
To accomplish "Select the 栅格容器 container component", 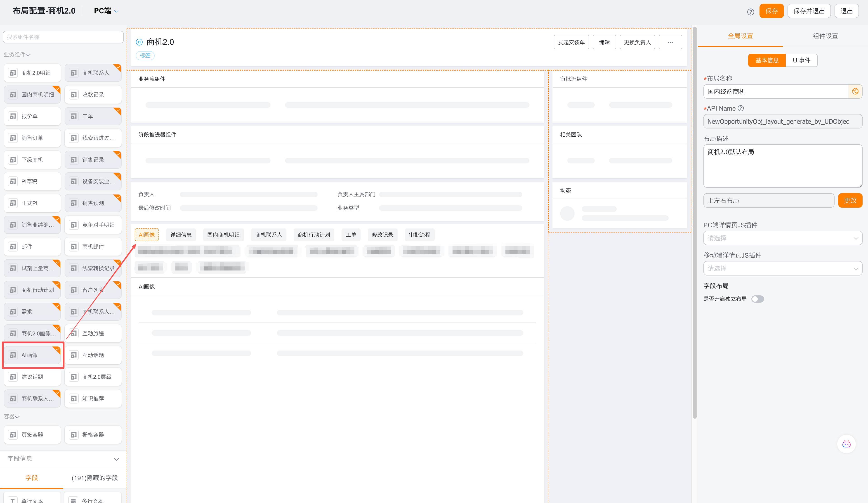I will point(93,434).
